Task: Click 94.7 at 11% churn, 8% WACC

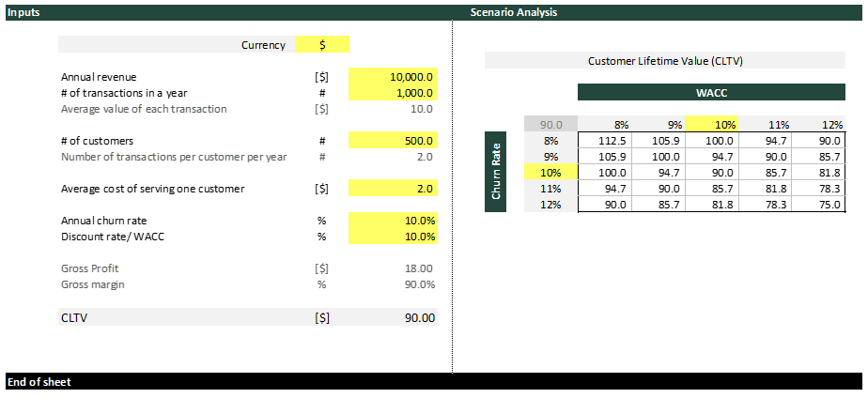Action: [605, 189]
